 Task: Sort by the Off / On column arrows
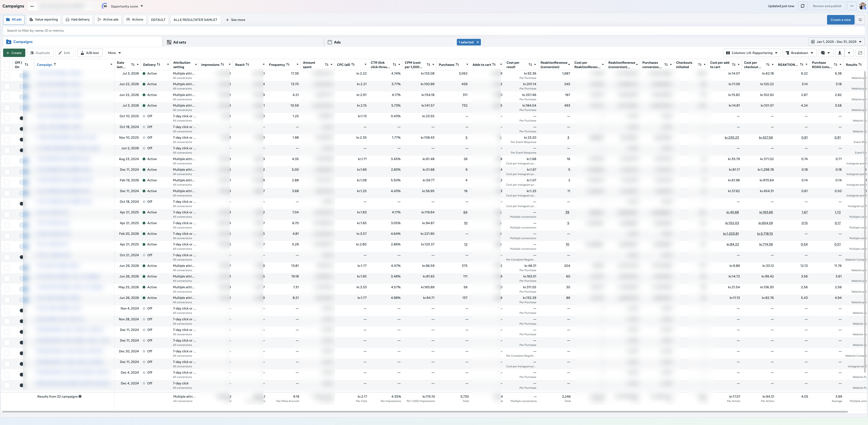tap(27, 65)
